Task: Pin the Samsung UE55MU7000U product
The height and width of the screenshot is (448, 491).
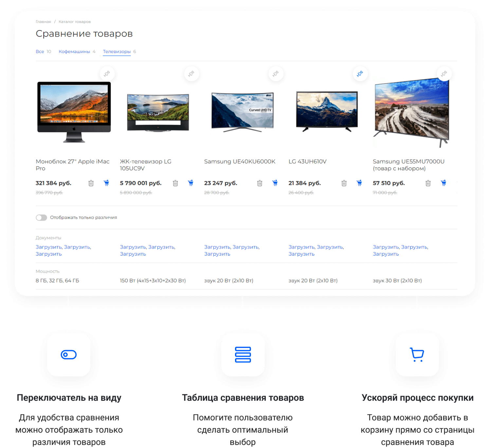Action: coord(444,74)
